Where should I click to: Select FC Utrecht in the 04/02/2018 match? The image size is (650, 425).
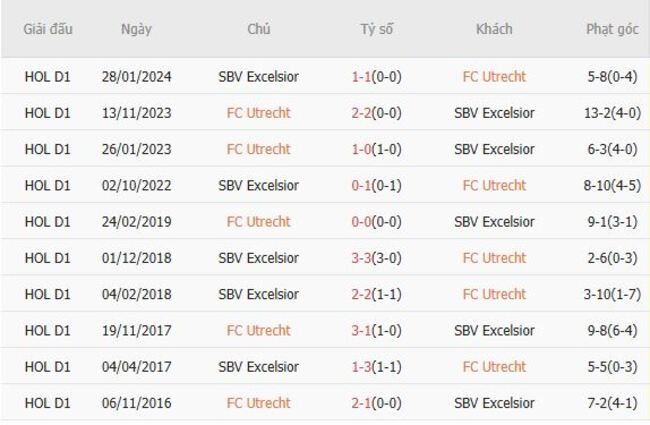click(494, 294)
